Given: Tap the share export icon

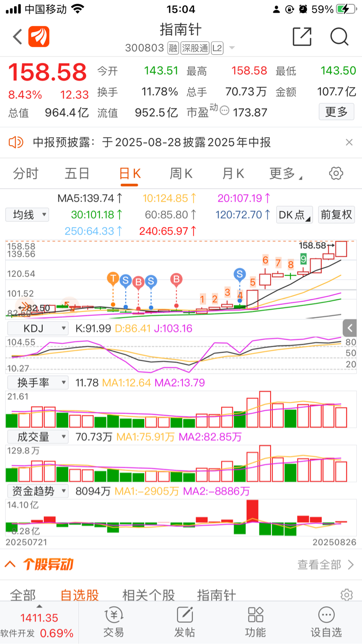Looking at the screenshot, I should [302, 36].
